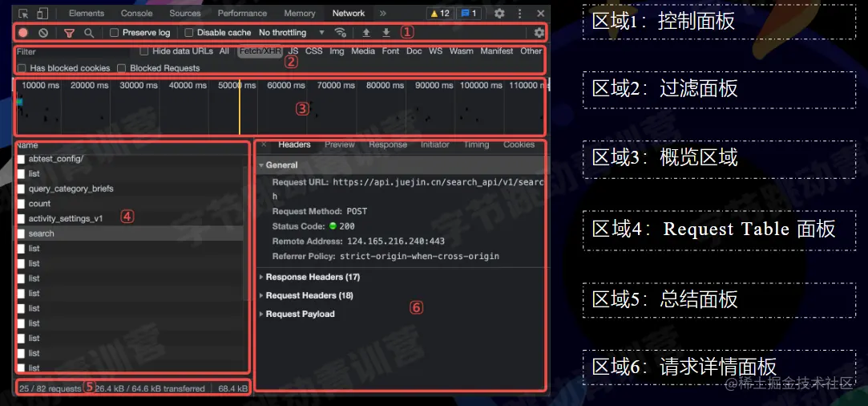This screenshot has width=868, height=406.
Task: Switch to the Performance tab
Action: (x=242, y=14)
